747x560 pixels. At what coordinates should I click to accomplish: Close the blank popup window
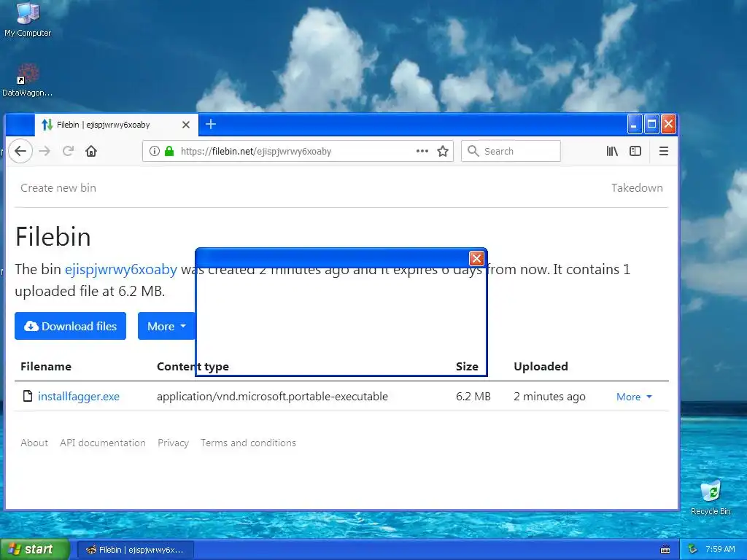coord(476,258)
